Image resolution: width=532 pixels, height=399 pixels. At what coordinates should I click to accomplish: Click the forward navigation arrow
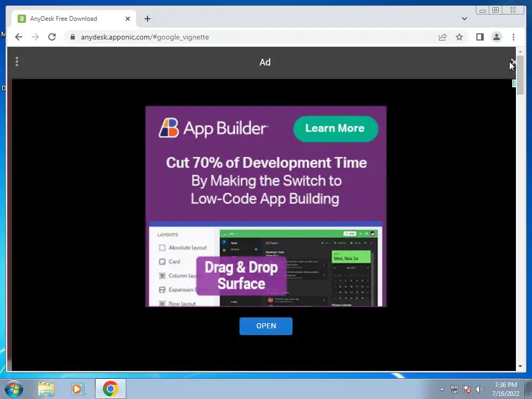35,37
